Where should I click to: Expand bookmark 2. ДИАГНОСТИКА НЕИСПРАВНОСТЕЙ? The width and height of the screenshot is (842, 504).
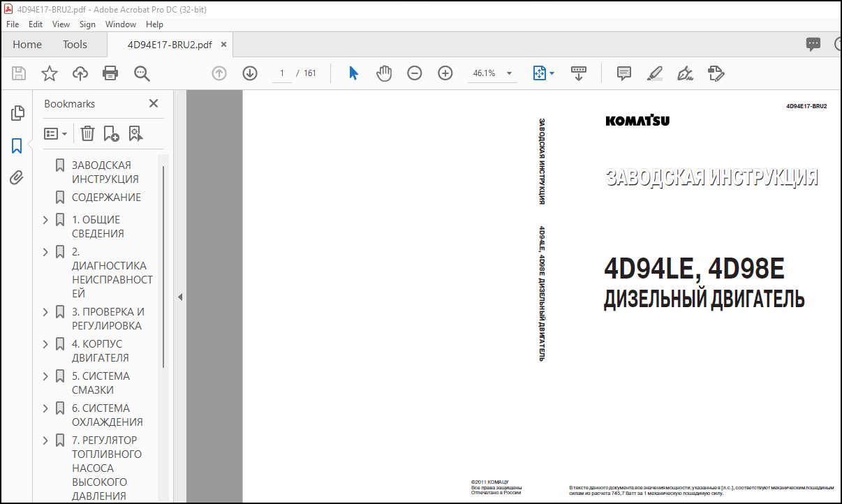[x=45, y=252]
